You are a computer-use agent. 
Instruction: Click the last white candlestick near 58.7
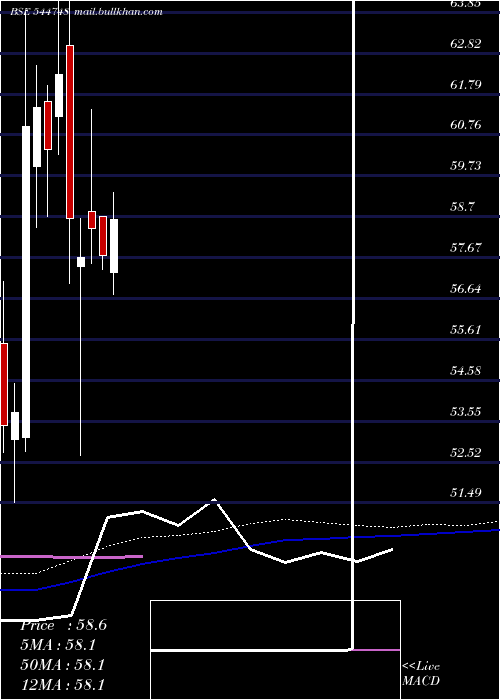point(114,246)
